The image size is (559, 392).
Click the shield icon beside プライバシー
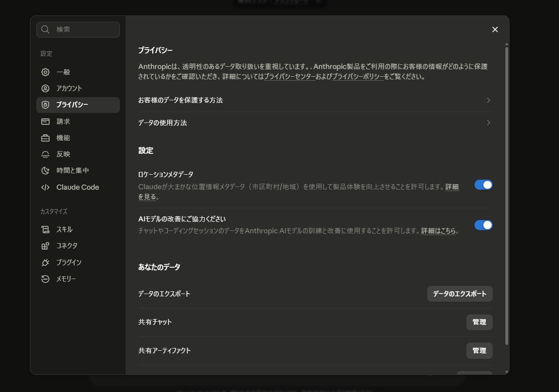tap(45, 105)
